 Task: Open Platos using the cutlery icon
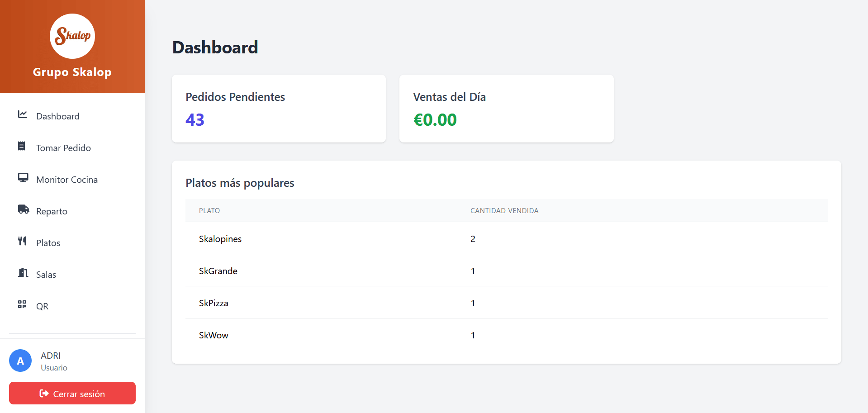[22, 241]
